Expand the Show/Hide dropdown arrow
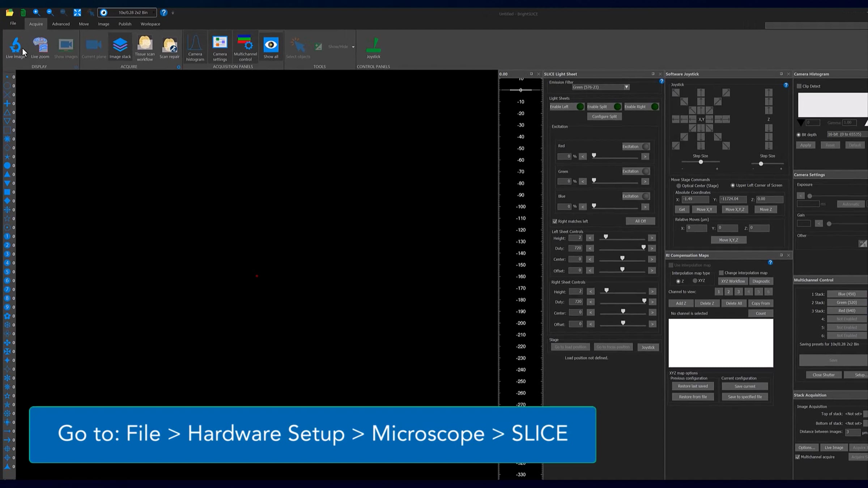 (x=353, y=47)
